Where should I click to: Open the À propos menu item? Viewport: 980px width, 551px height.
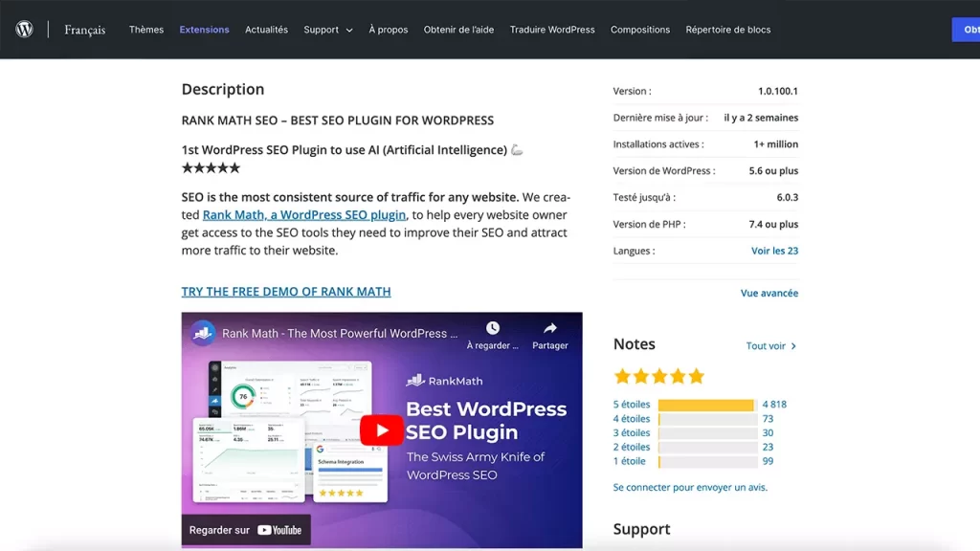pyautogui.click(x=389, y=30)
